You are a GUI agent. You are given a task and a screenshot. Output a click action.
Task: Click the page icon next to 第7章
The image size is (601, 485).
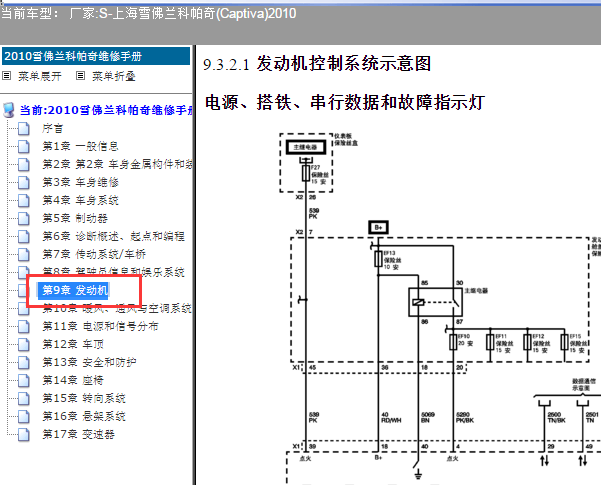click(x=24, y=254)
